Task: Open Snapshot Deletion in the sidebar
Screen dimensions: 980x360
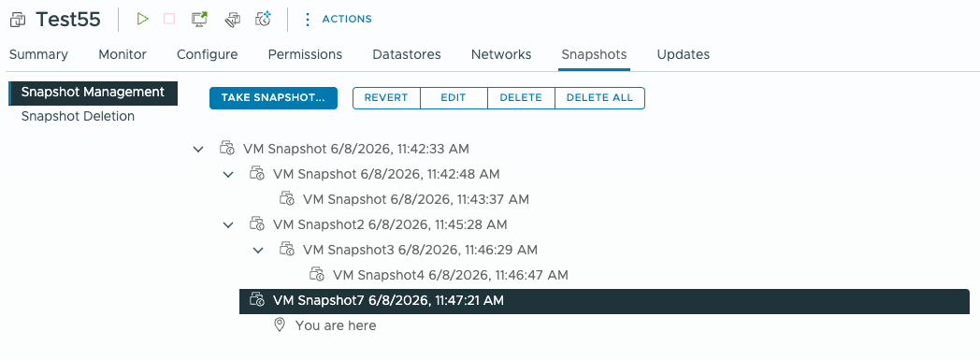Action: pyautogui.click(x=79, y=116)
